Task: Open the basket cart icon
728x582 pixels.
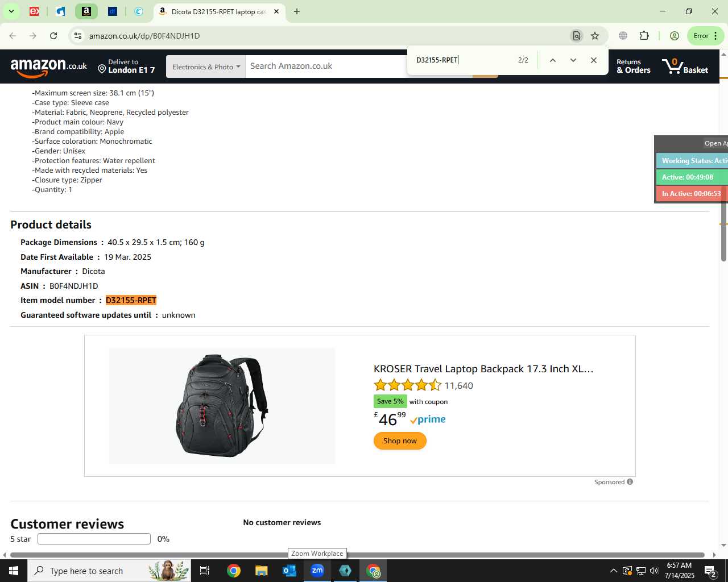Action: point(685,66)
